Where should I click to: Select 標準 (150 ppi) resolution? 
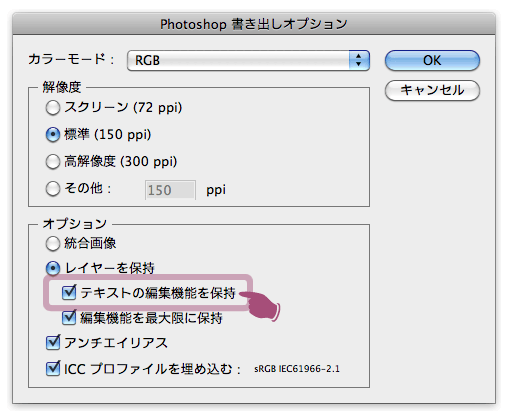point(53,135)
